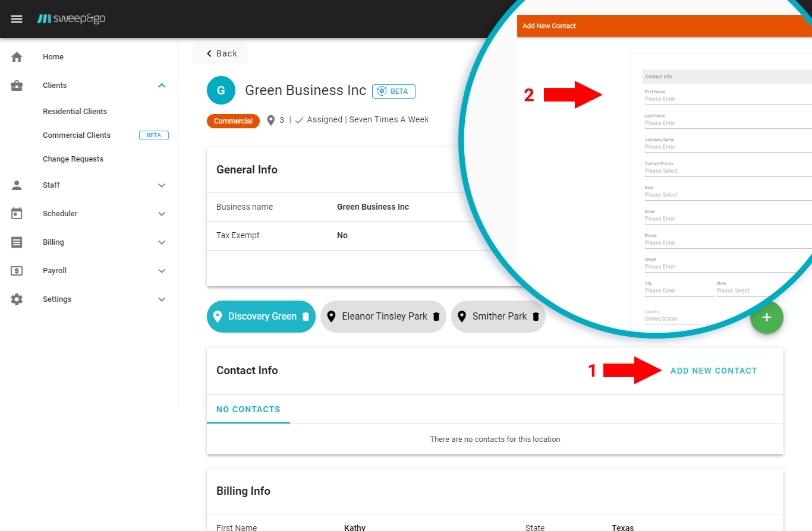Click the Sweep&Go logo
This screenshot has height=531, width=812.
pyautogui.click(x=71, y=19)
